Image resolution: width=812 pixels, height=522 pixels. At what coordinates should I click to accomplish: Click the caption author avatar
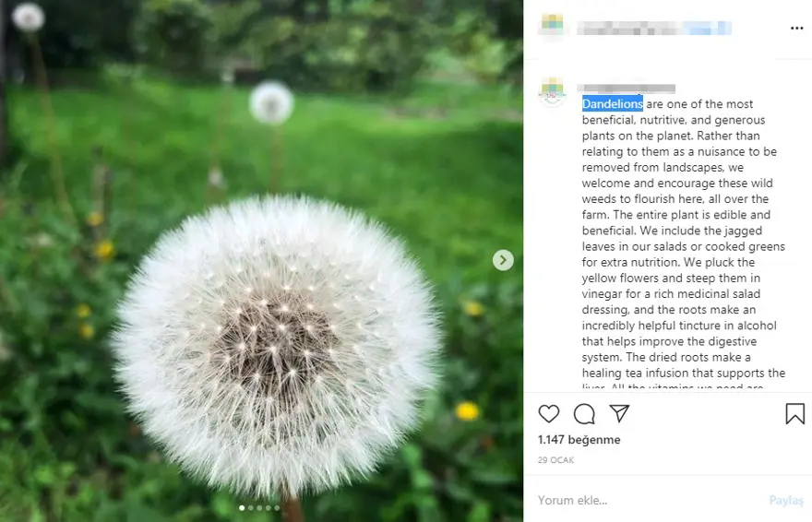(x=552, y=92)
